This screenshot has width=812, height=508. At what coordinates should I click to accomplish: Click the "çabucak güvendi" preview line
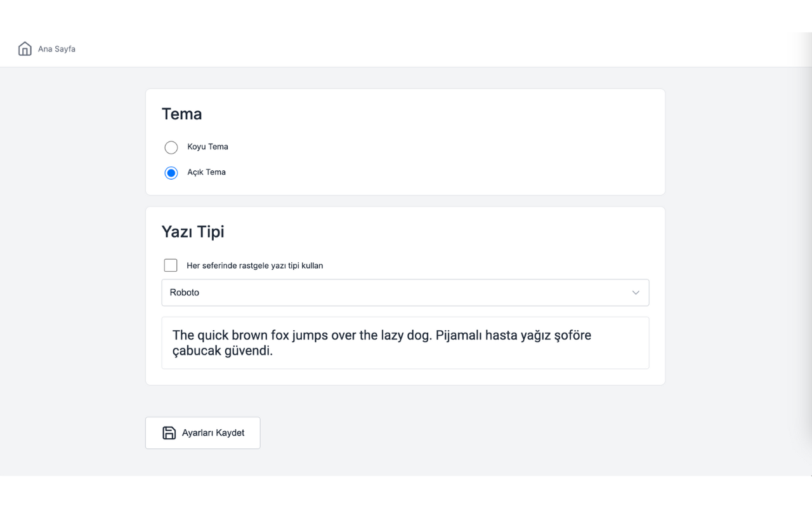[x=222, y=351]
